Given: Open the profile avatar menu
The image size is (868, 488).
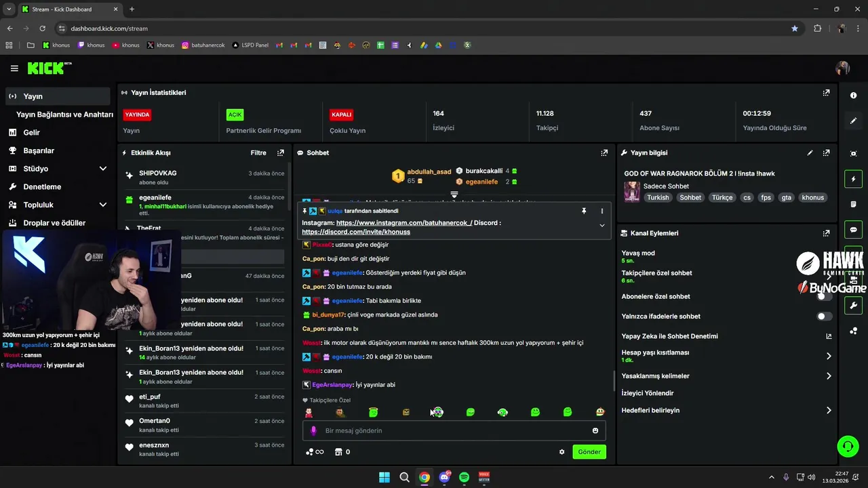Looking at the screenshot, I should [843, 68].
